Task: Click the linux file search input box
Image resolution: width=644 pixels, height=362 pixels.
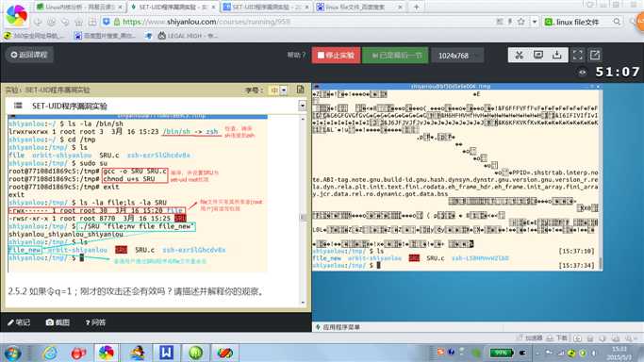Action: pyautogui.click(x=584, y=22)
